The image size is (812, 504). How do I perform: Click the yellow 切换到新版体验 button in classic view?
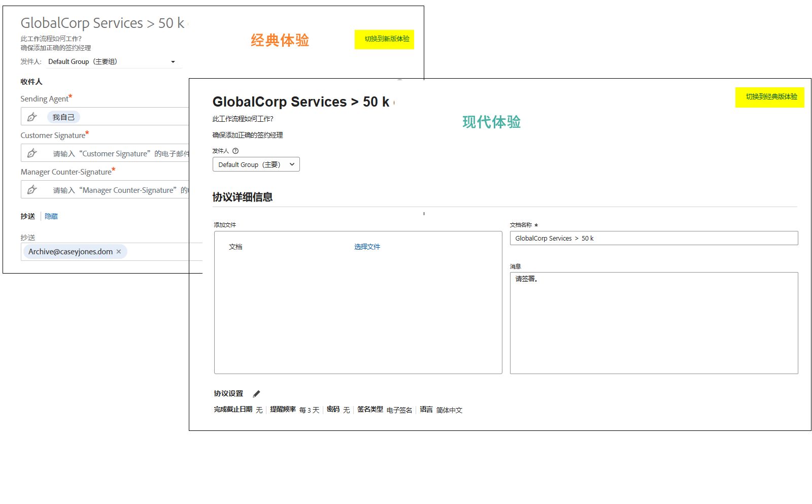coord(384,39)
